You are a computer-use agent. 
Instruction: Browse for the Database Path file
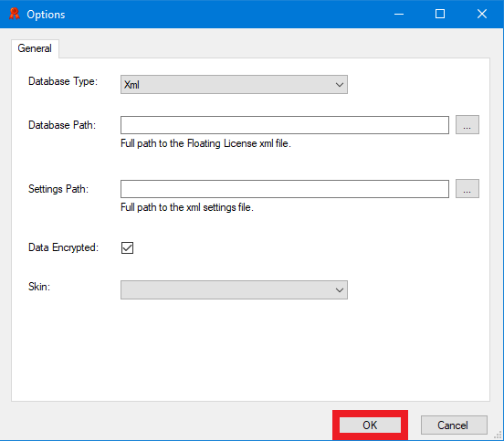(x=467, y=125)
